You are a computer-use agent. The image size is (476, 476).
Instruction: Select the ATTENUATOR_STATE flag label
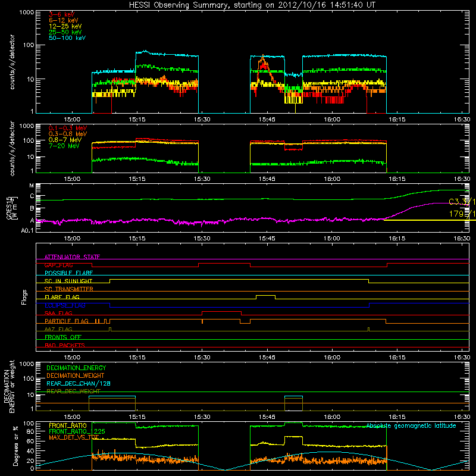pos(72,257)
